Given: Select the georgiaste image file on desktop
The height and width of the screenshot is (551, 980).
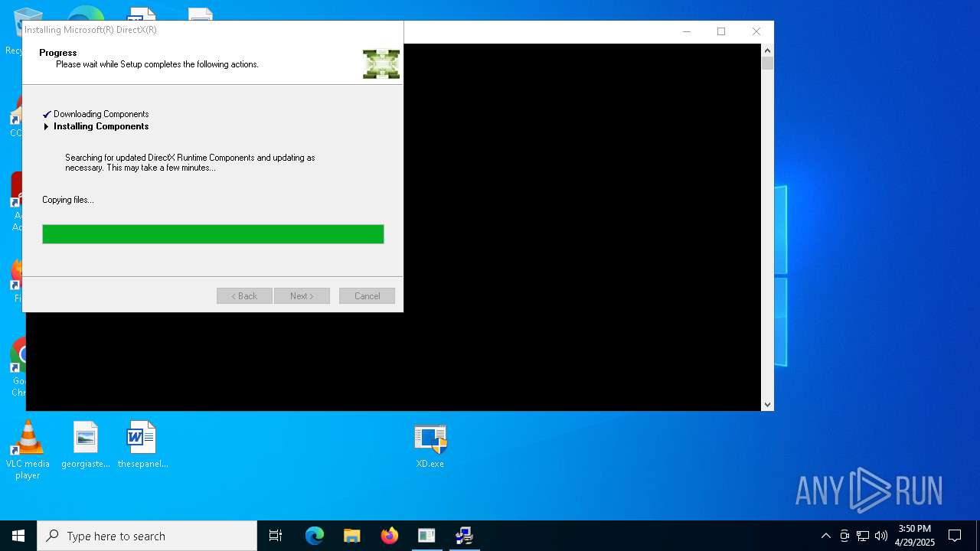Looking at the screenshot, I should pyautogui.click(x=86, y=445).
